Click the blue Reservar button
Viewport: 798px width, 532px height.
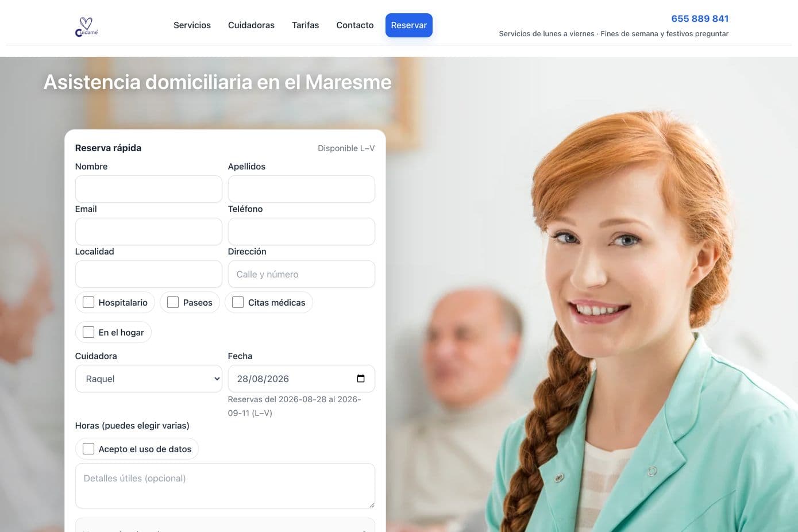click(x=409, y=25)
